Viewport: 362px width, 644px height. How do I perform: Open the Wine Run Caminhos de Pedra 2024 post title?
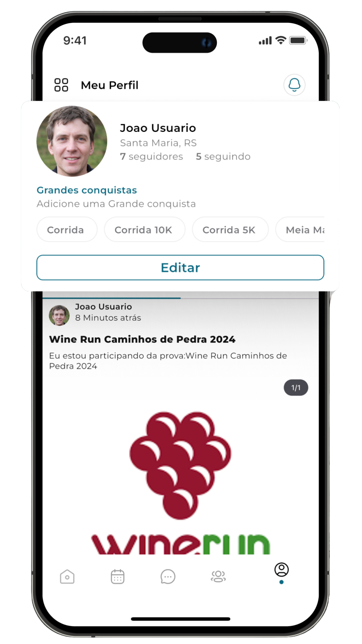(142, 339)
